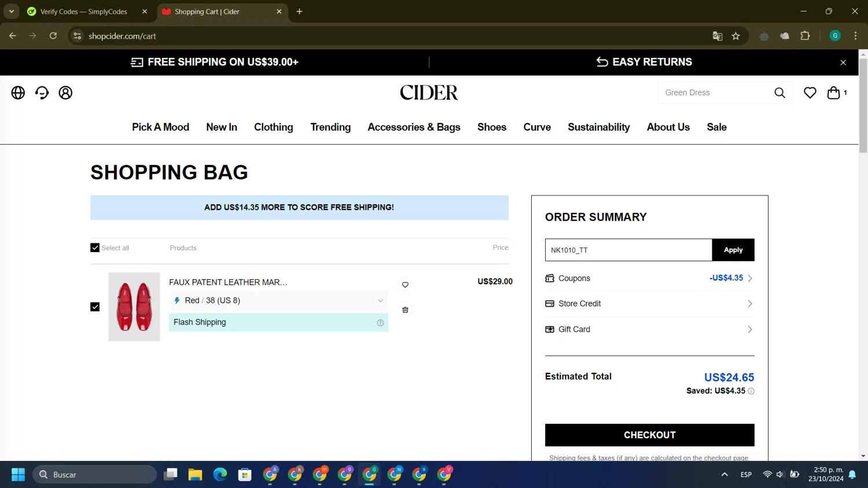Open the user account profile icon
Image resolution: width=868 pixels, height=488 pixels.
click(65, 93)
